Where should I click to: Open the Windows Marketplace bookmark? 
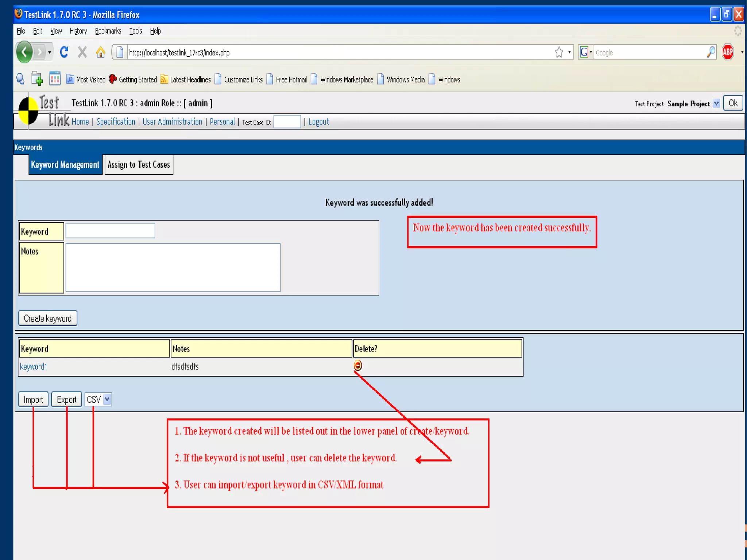pos(342,79)
